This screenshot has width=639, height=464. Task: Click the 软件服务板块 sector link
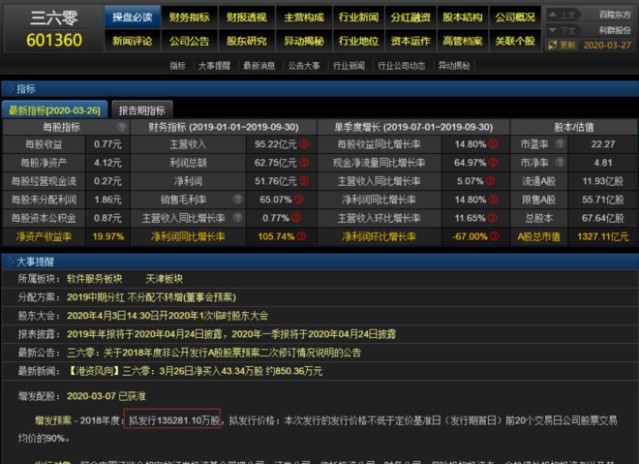(x=95, y=279)
